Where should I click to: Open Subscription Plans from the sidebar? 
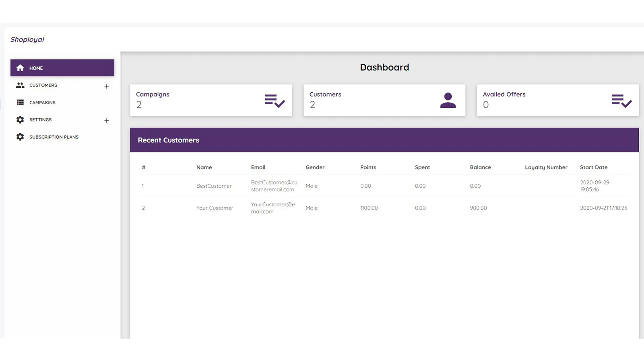click(54, 137)
